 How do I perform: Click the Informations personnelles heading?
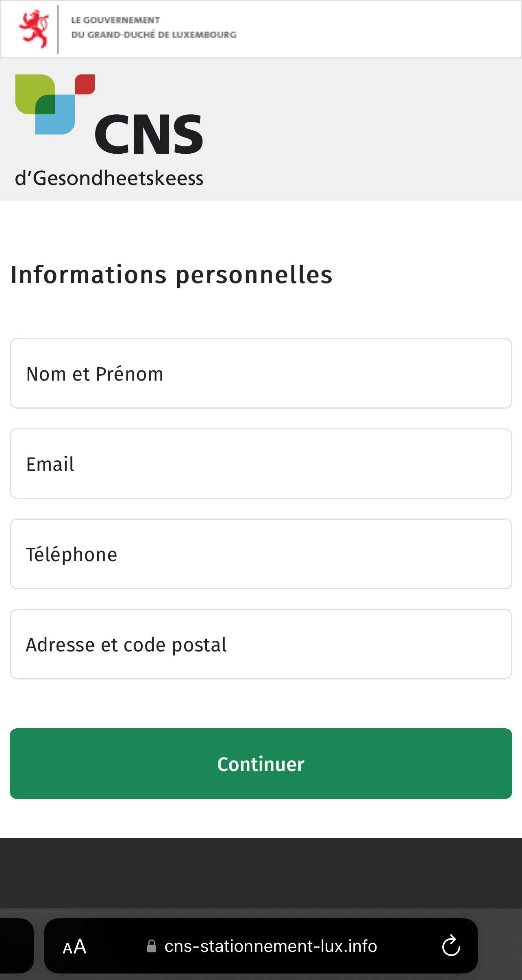(172, 274)
